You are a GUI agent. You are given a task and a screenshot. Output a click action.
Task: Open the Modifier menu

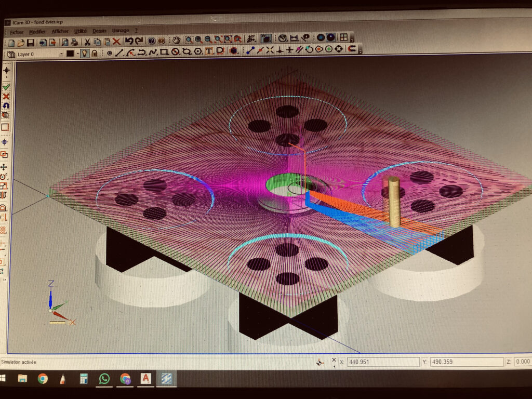(x=37, y=32)
